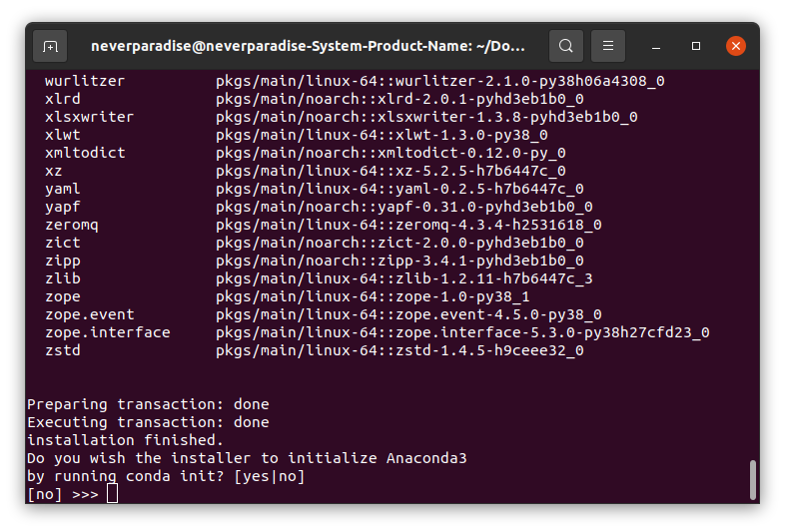Image resolution: width=785 pixels, height=532 pixels.
Task: Click the '>>>' prompt symbol
Action: 85,494
